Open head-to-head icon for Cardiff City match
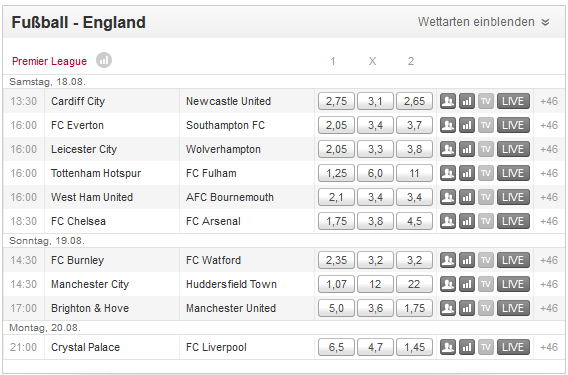The image size is (568, 375). coord(448,101)
